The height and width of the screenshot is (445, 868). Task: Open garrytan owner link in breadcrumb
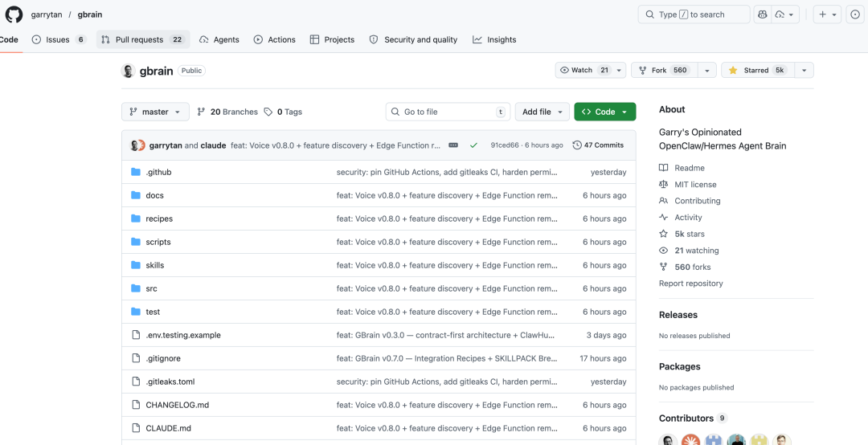click(46, 14)
